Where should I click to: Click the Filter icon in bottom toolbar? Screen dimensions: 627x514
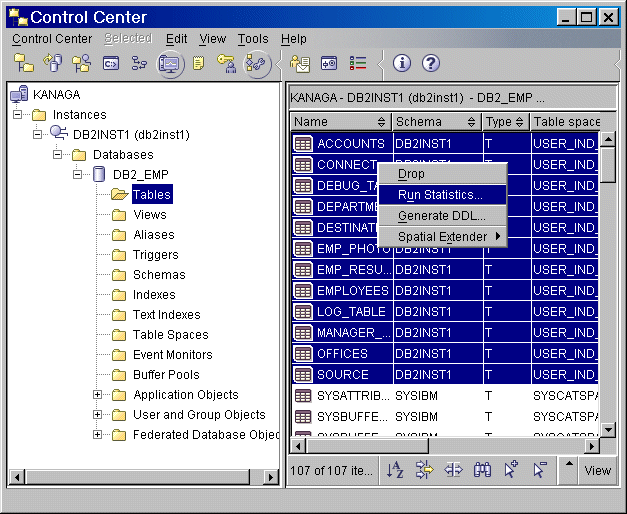[424, 470]
